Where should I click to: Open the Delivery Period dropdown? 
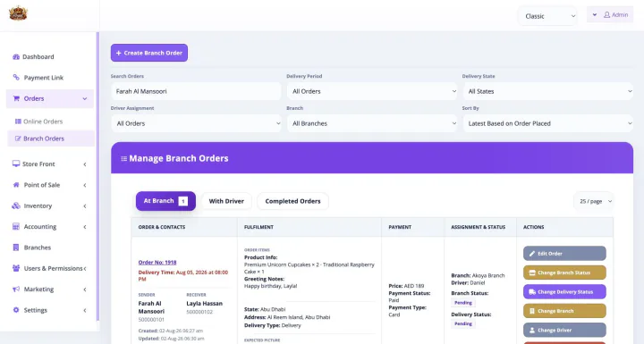pyautogui.click(x=372, y=91)
